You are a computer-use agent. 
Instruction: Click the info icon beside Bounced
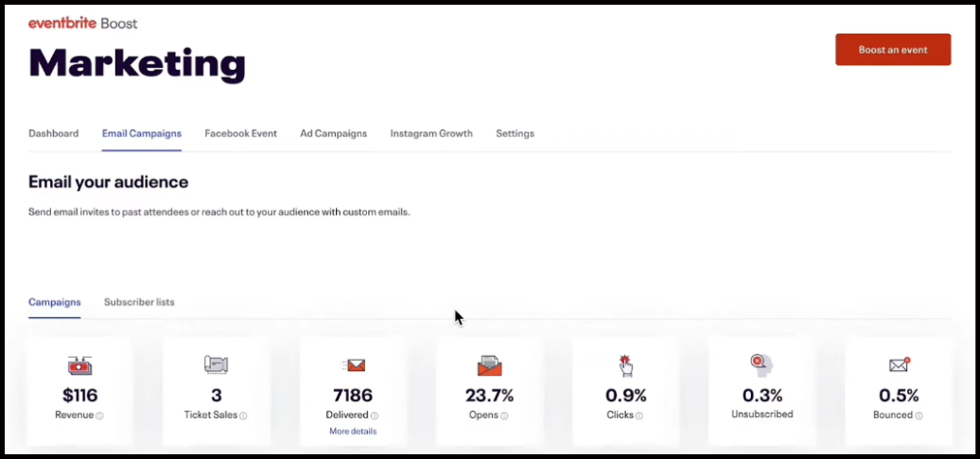[920, 415]
